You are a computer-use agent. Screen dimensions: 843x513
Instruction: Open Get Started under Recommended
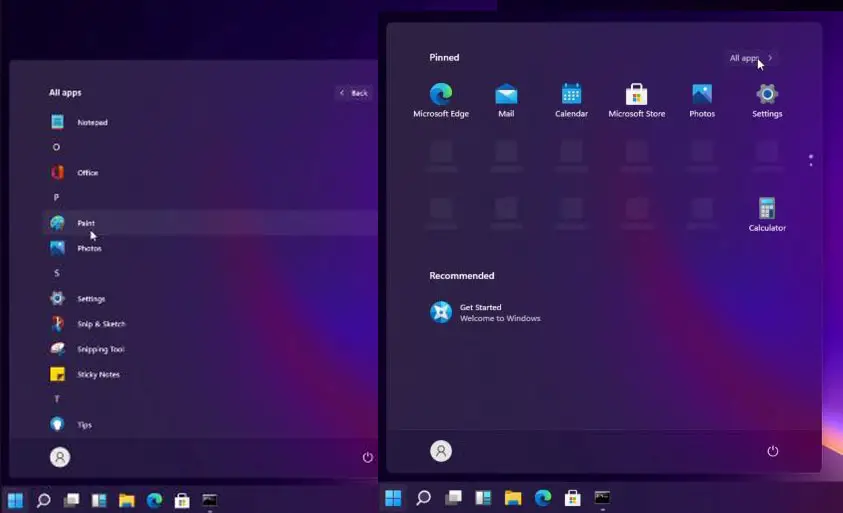pos(485,312)
